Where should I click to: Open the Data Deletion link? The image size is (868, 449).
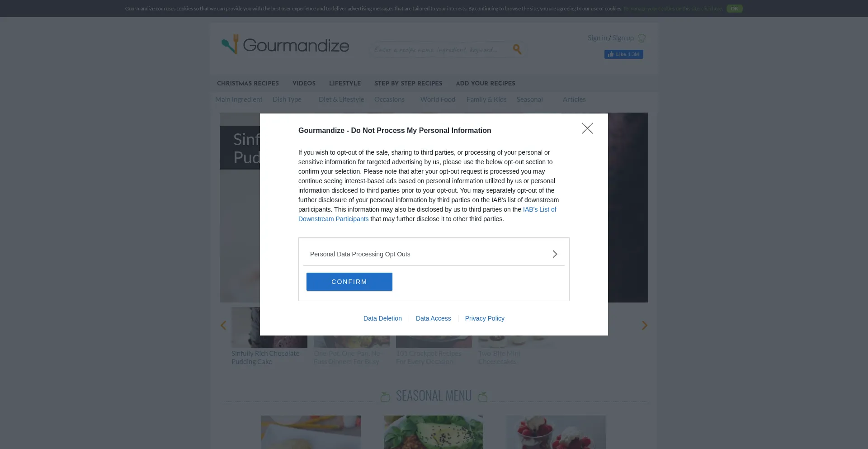[382, 318]
